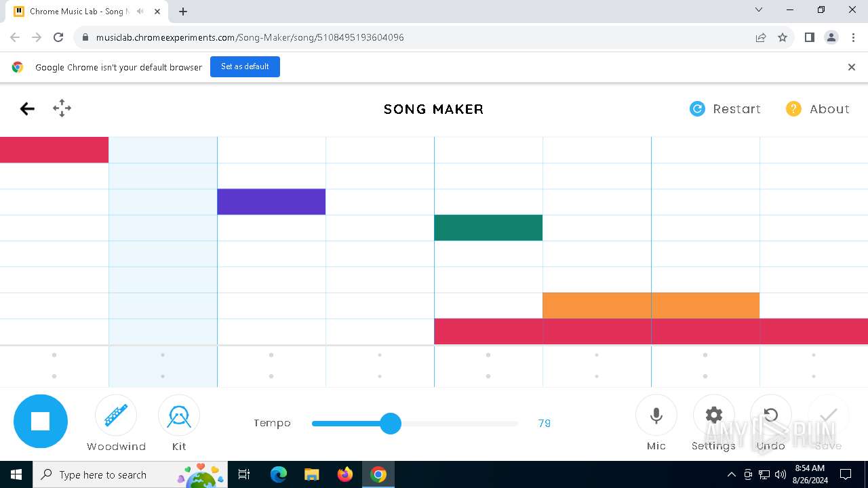Launch Firefox from the taskbar
Image resolution: width=868 pixels, height=488 pixels.
(345, 474)
